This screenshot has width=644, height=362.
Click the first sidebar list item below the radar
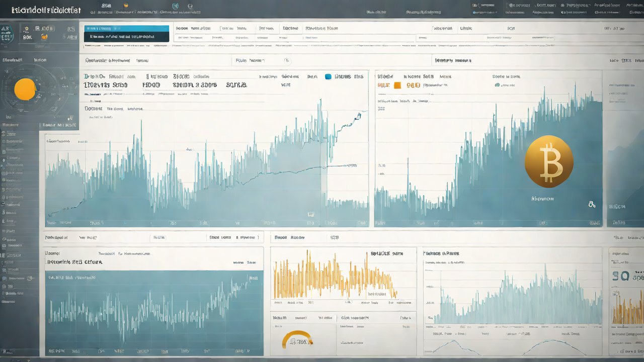10,124
